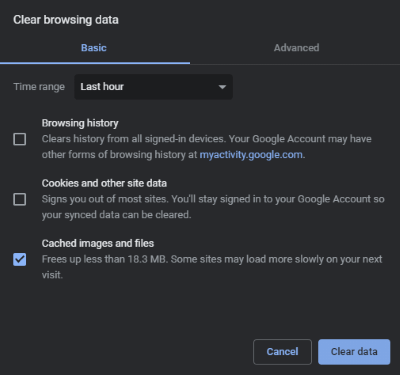400x375 pixels.
Task: Click the Cookies and other site data heading
Action: pyautogui.click(x=104, y=183)
